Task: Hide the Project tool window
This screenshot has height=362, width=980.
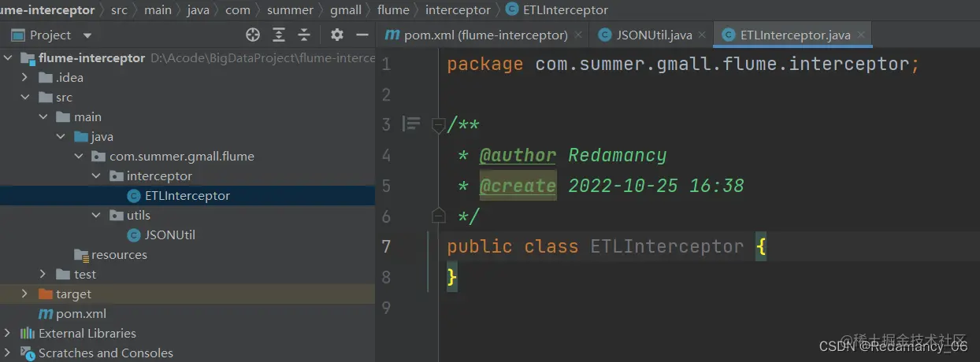Action: pyautogui.click(x=362, y=35)
